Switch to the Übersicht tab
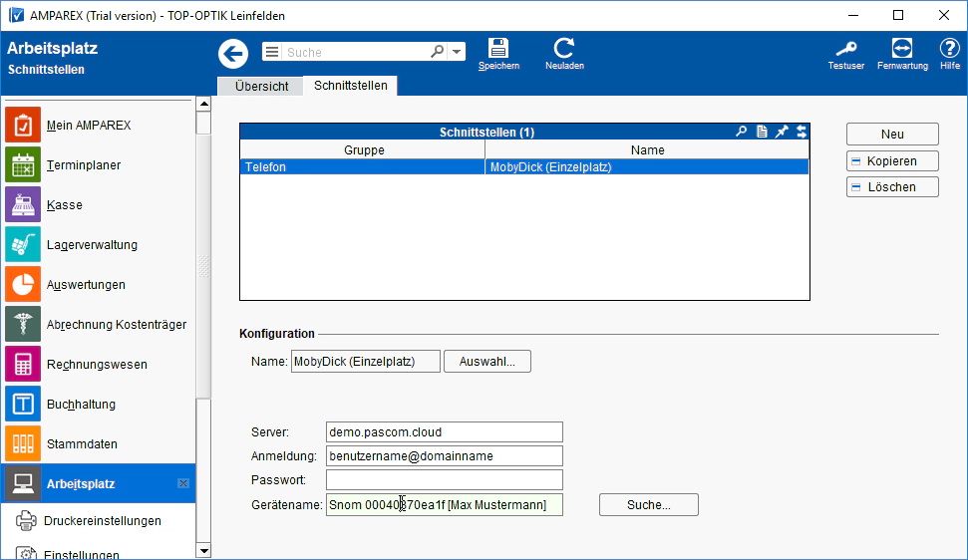The image size is (968, 560). (261, 87)
